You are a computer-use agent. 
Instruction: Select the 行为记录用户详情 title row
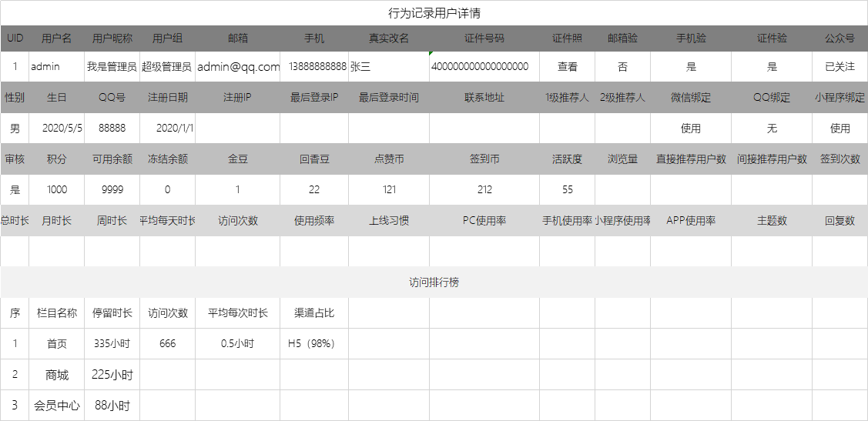coord(434,13)
